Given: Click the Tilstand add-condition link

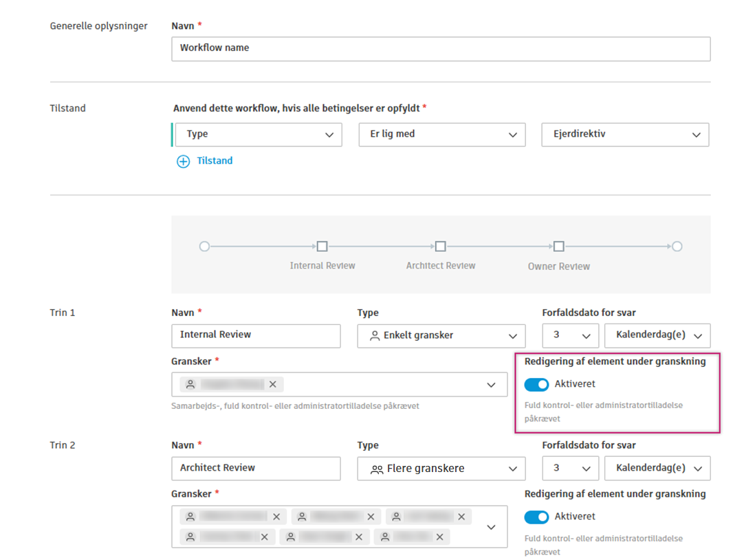Looking at the screenshot, I should [215, 161].
